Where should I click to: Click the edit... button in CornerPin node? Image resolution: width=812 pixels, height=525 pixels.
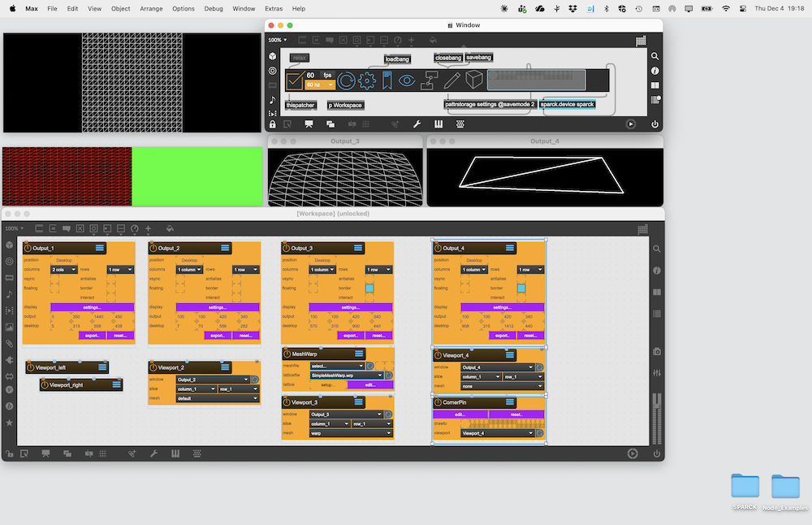(x=460, y=414)
